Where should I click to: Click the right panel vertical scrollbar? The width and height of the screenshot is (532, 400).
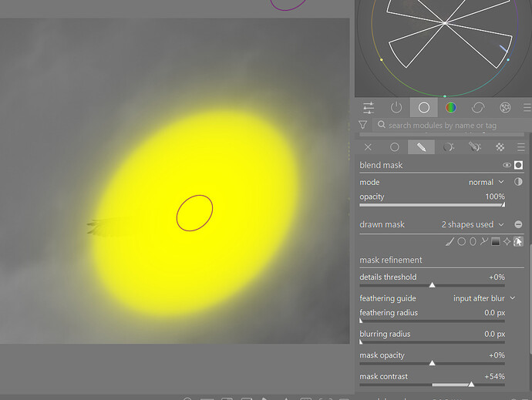tap(530, 298)
